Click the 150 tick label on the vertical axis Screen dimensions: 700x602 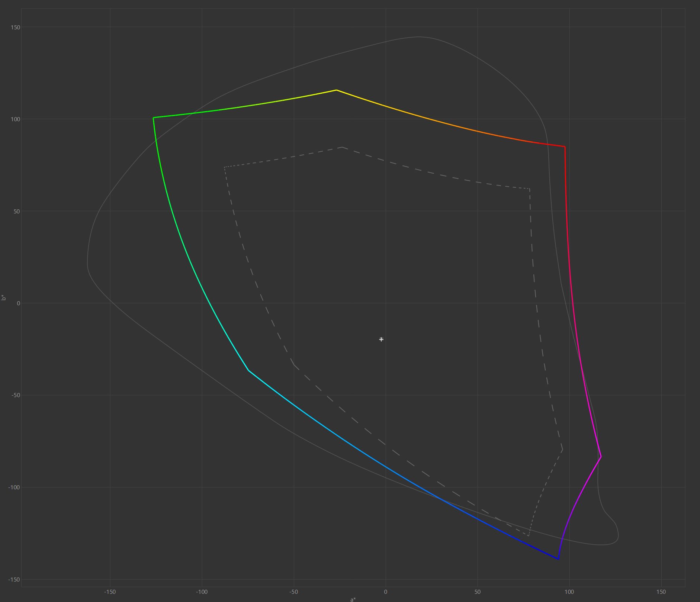[15, 28]
